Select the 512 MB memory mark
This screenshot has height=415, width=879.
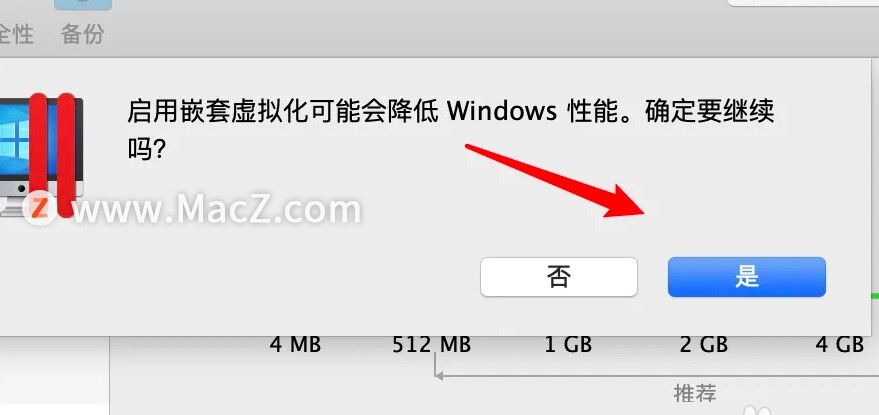point(432,344)
